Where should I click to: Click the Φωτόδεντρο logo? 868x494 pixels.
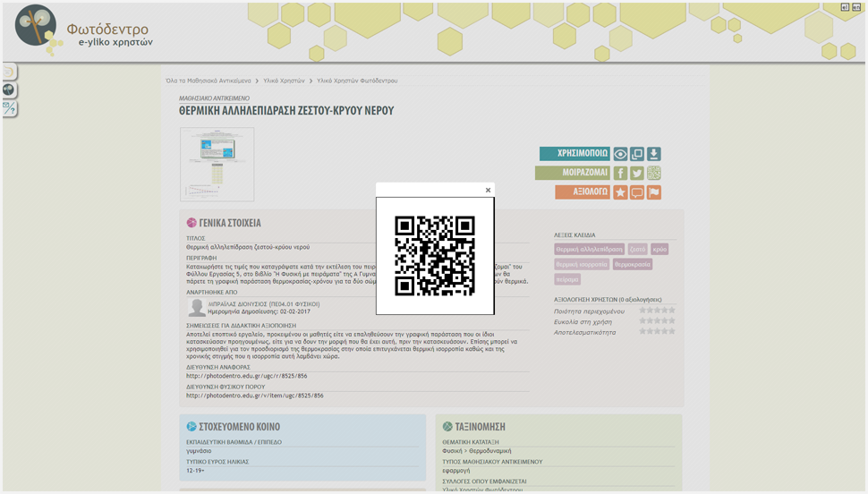pyautogui.click(x=85, y=30)
